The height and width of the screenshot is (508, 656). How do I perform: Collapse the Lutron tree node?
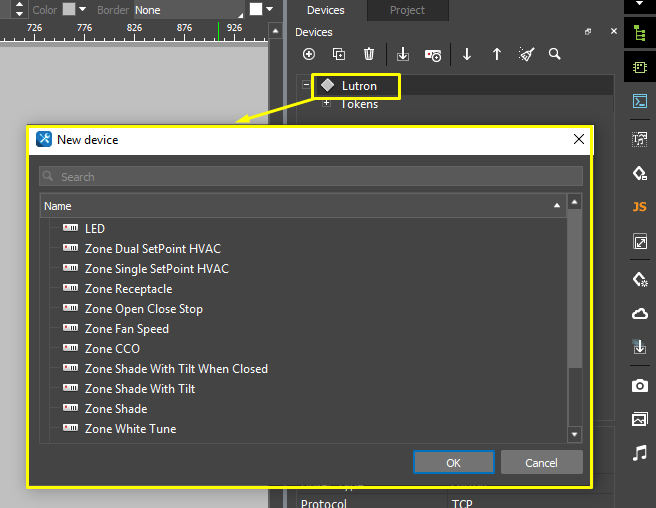[x=306, y=86]
